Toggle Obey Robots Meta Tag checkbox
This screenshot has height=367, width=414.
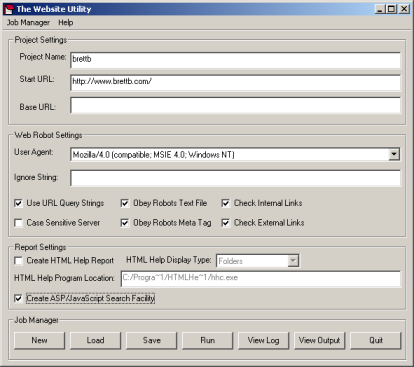125,223
